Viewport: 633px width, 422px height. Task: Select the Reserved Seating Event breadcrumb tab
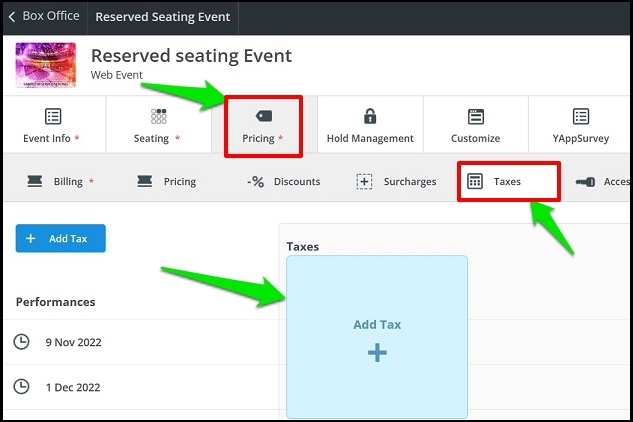pyautogui.click(x=163, y=17)
